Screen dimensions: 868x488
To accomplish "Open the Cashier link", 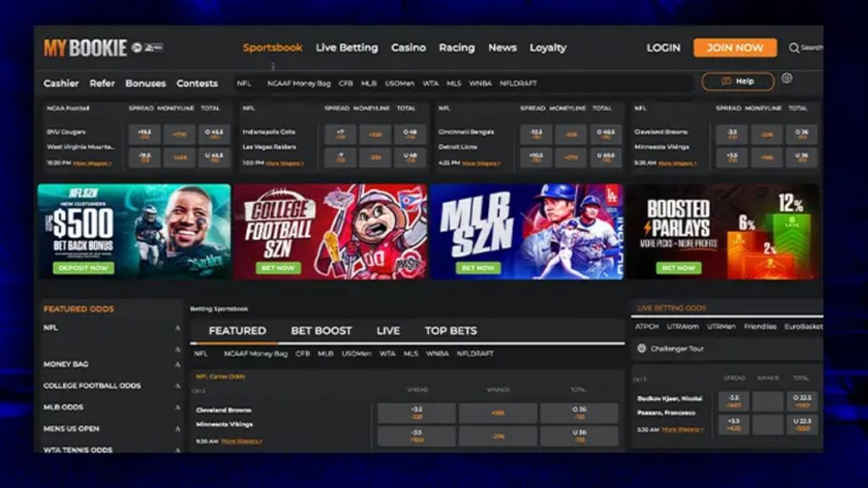I will [x=61, y=83].
